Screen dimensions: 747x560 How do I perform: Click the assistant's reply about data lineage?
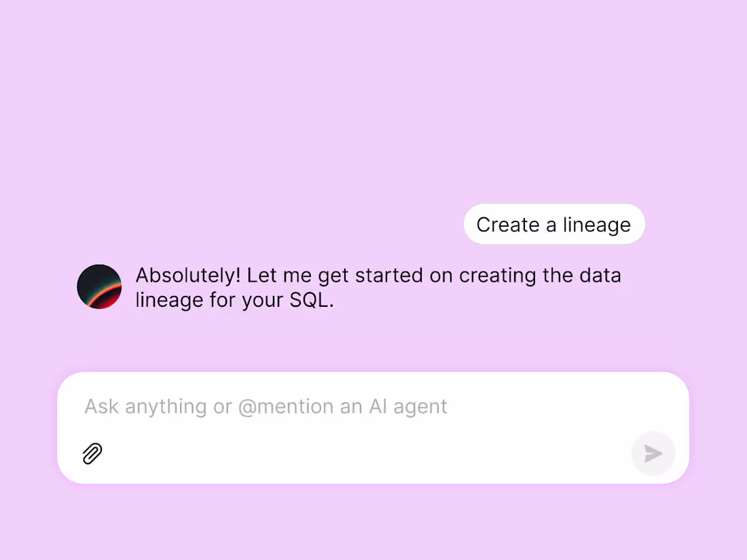point(378,287)
